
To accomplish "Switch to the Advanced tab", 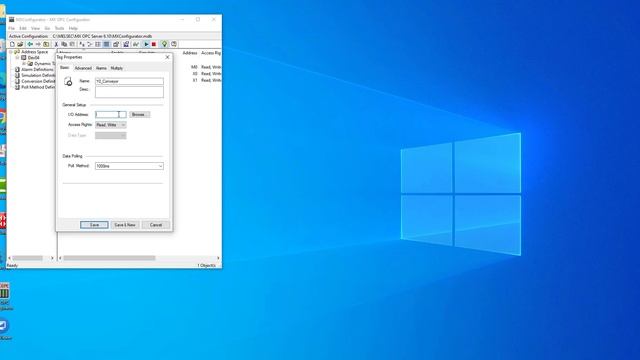I will (83, 68).
